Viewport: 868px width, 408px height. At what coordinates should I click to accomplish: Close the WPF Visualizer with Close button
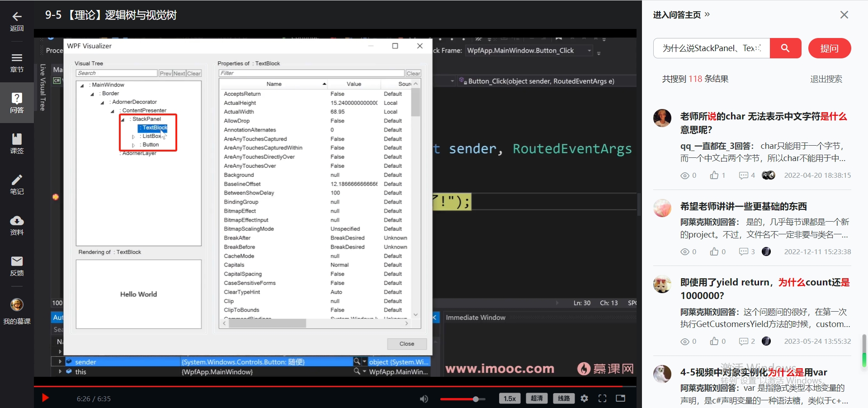[x=407, y=344]
